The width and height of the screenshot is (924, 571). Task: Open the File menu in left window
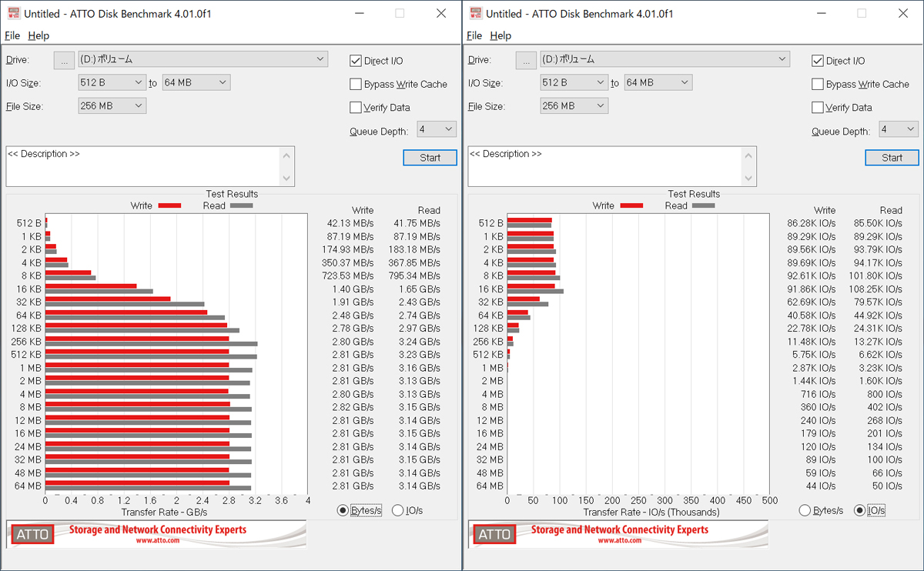click(12, 35)
